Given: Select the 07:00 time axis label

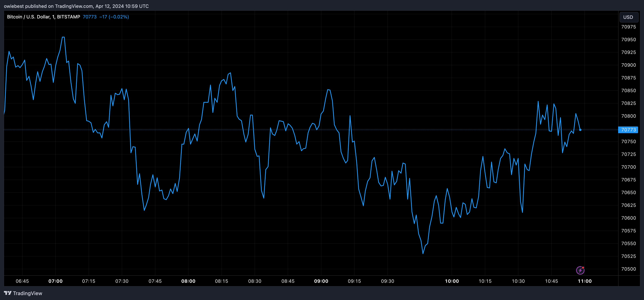Looking at the screenshot, I should [x=55, y=281].
